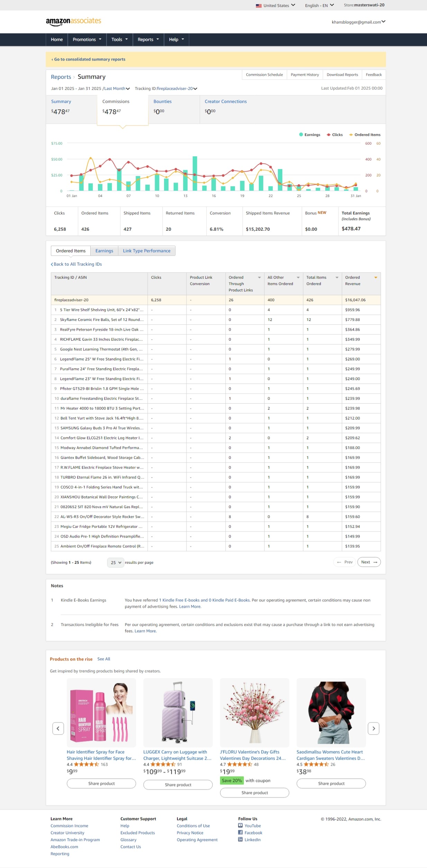Image resolution: width=427 pixels, height=868 pixels.
Task: Open Creator University footer link
Action: [67, 833]
